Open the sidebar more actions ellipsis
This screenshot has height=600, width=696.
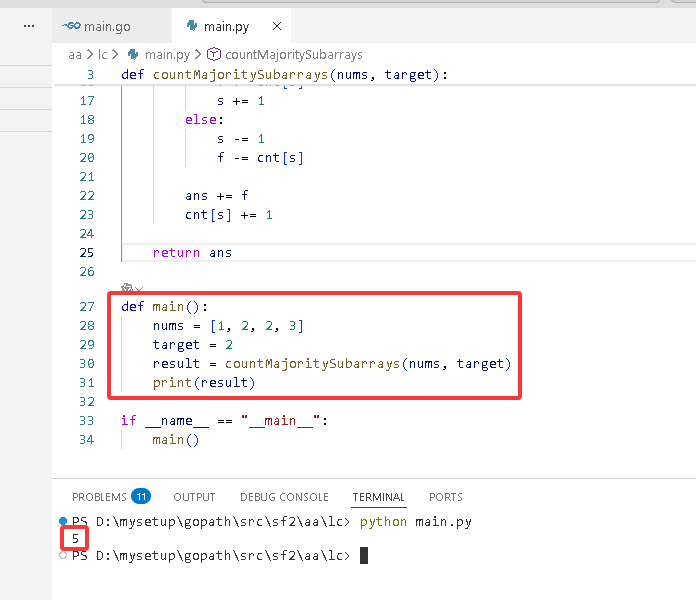coord(29,26)
